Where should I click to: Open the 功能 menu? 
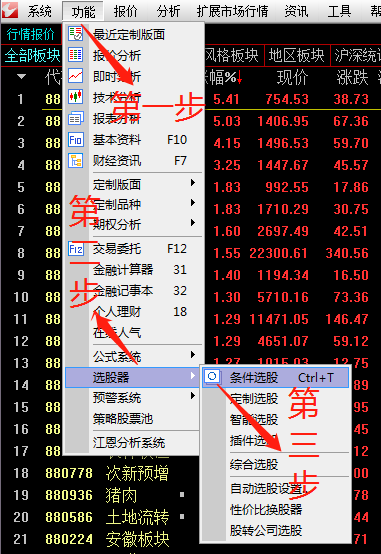[x=83, y=11]
